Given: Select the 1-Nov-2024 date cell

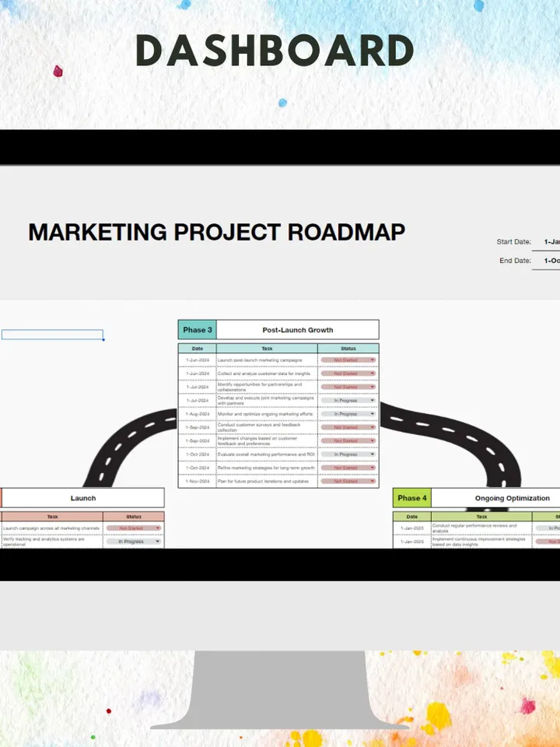Looking at the screenshot, I should pos(197,481).
